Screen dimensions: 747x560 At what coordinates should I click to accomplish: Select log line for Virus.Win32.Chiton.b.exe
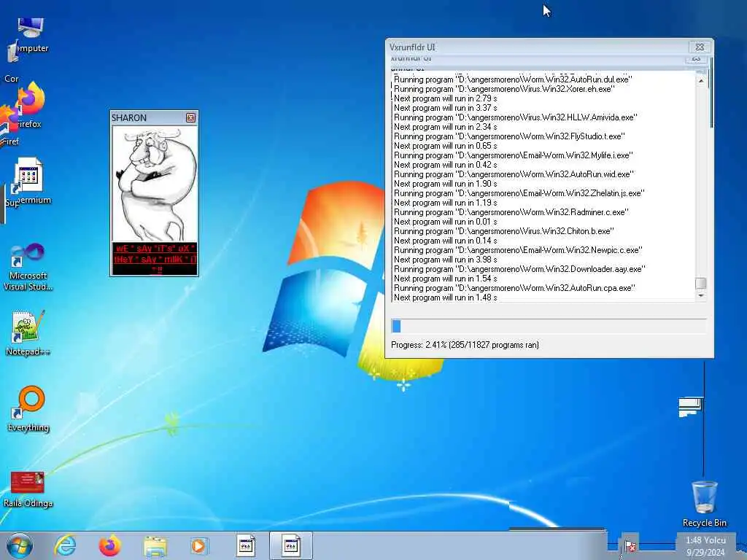click(503, 231)
